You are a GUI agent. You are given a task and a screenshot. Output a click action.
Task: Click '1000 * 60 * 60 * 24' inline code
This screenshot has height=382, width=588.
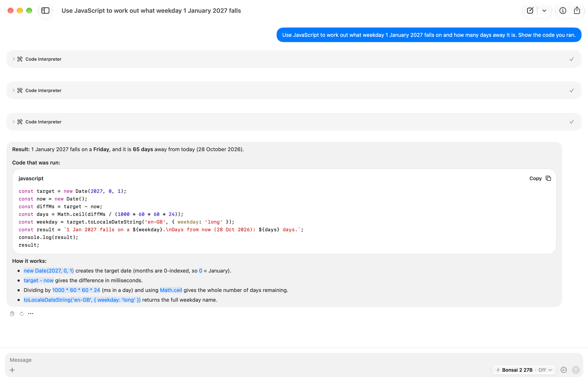point(76,290)
